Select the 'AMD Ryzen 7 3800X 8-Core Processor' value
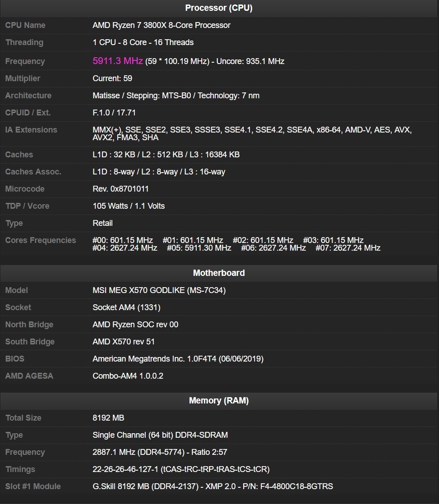This screenshot has width=439, height=504. [162, 25]
